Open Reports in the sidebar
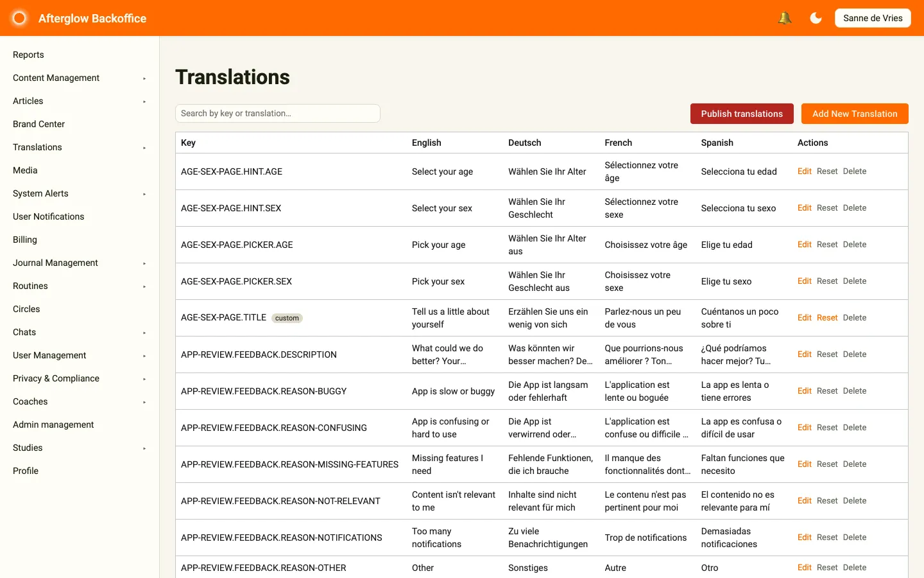Screen dimensions: 924x578 point(28,55)
